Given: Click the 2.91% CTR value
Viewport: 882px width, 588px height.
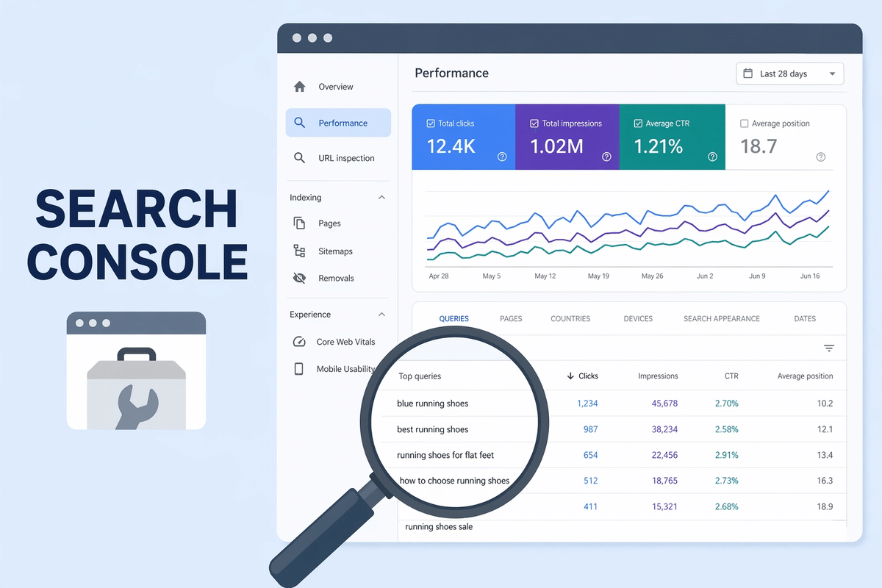Looking at the screenshot, I should 726,455.
